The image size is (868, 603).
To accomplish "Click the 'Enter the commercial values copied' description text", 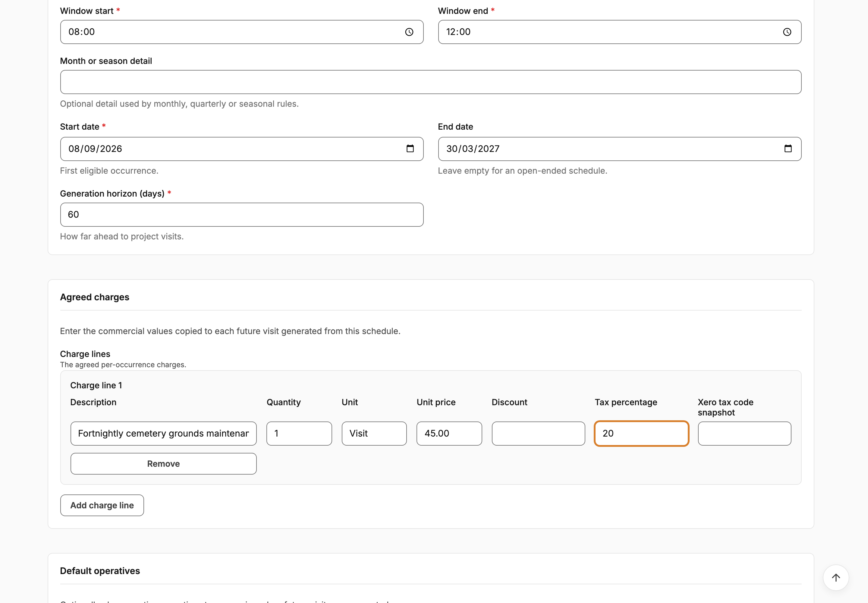I will click(x=230, y=331).
